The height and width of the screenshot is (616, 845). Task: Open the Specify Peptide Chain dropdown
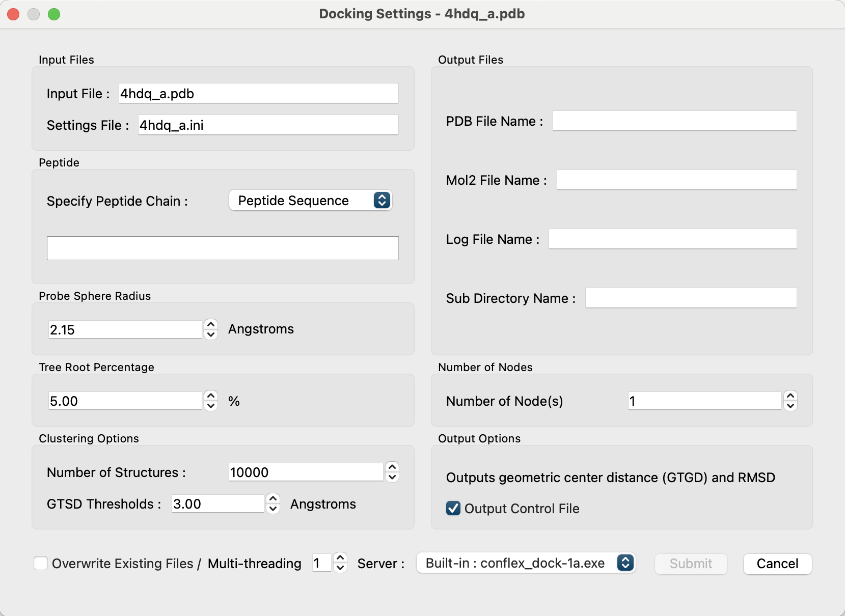[310, 201]
